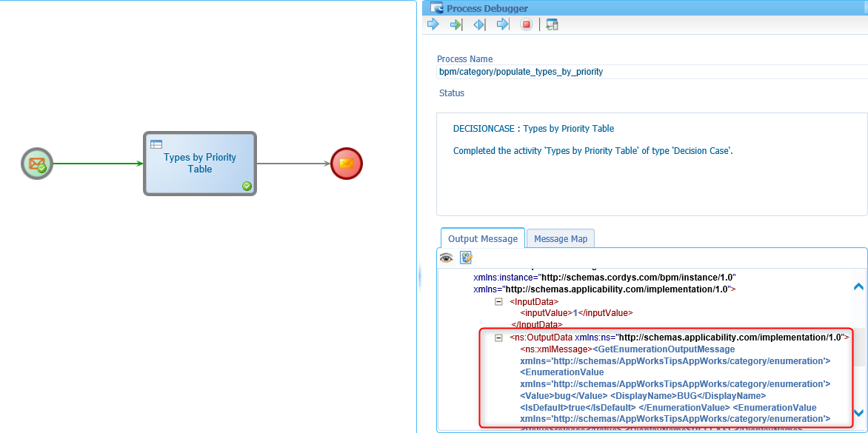Click the Step Over debugger icon
Screen dimensions: 868x433
click(x=479, y=24)
